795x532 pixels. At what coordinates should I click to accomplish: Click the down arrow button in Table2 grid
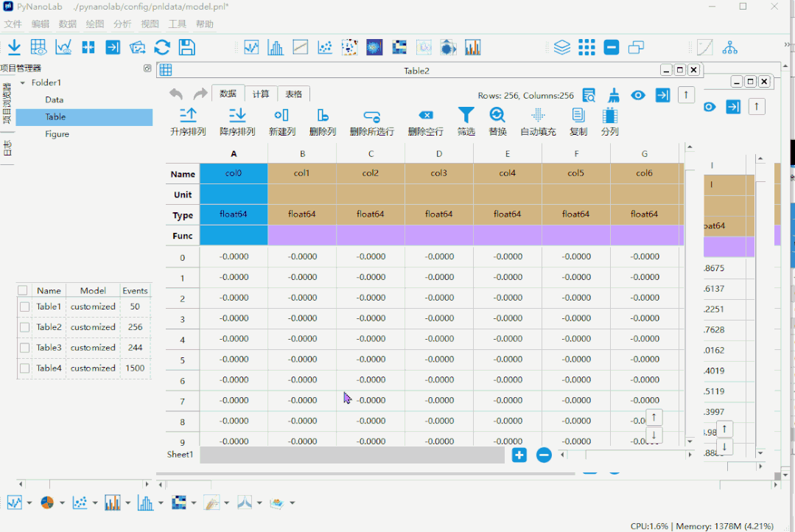[654, 435]
